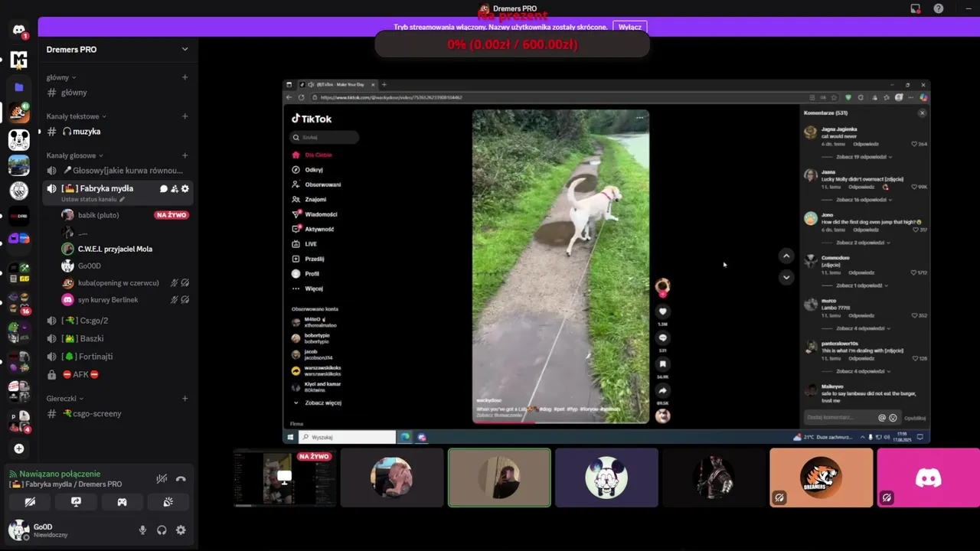This screenshot has height=551, width=980.
Task: Share your screen button
Action: [x=76, y=502]
